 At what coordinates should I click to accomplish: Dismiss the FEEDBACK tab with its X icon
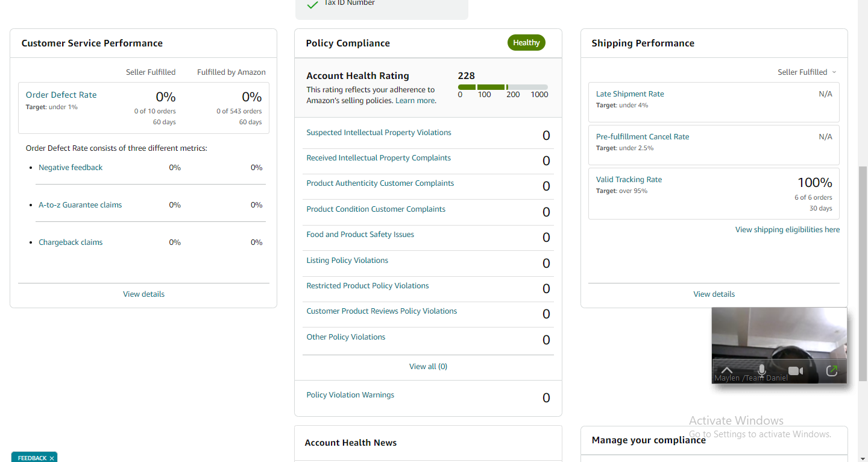[52, 458]
